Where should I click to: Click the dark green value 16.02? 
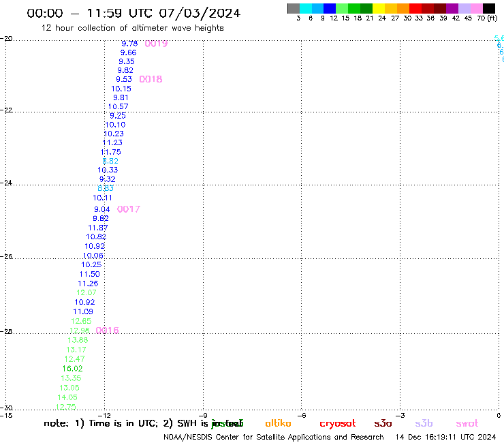pyautogui.click(x=72, y=369)
